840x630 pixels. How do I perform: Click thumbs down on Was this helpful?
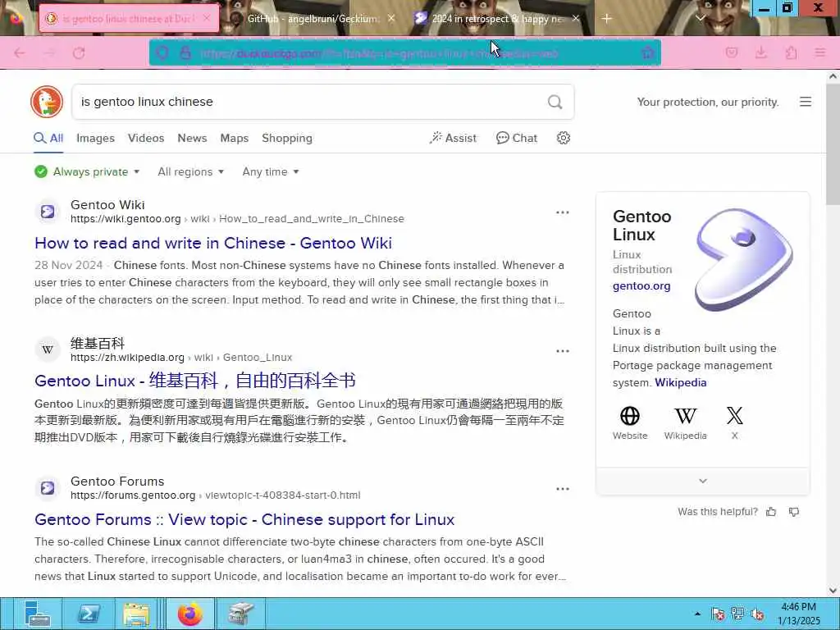[794, 512]
